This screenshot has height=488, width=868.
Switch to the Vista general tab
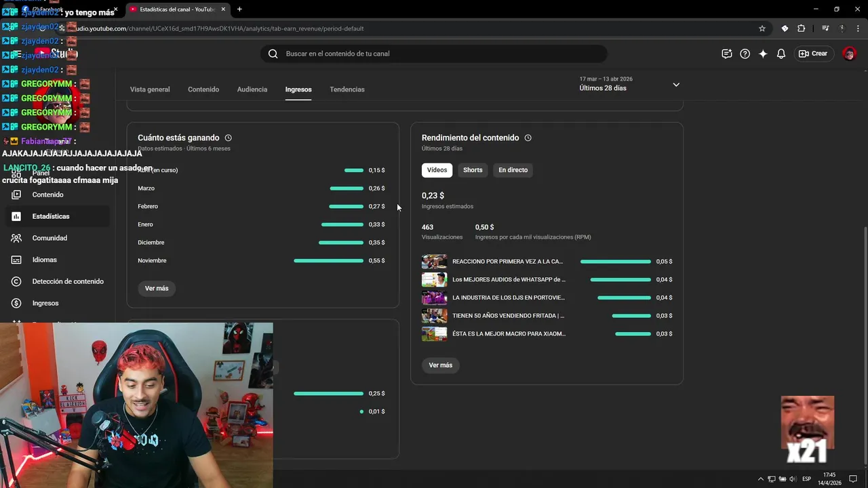[150, 89]
